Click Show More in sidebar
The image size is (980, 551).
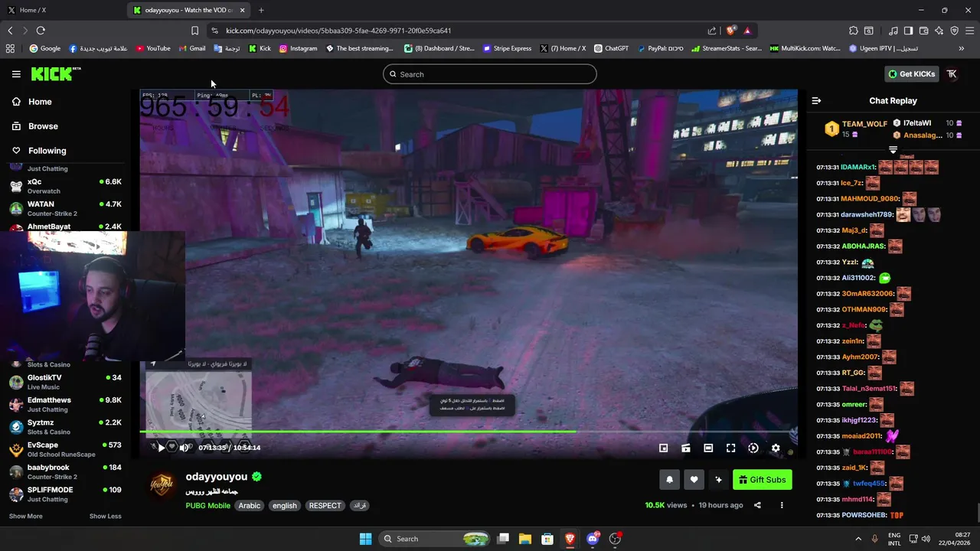(25, 517)
